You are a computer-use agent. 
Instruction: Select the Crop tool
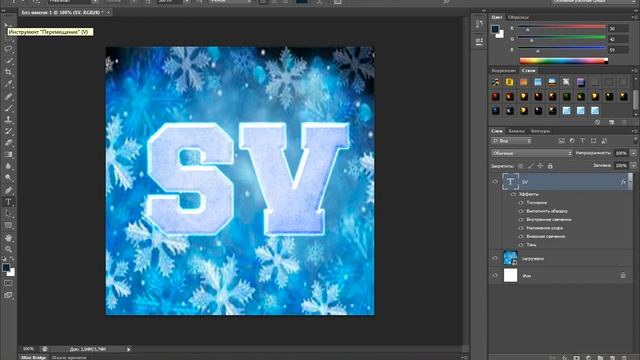(x=8, y=72)
